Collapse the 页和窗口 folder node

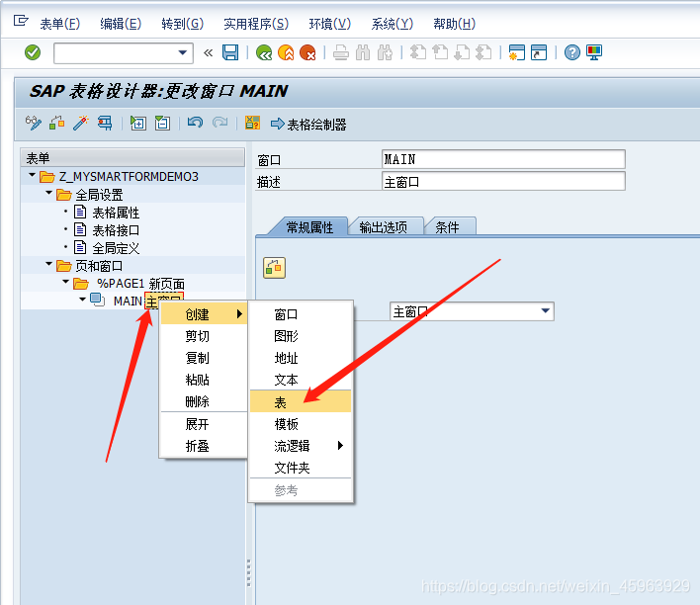tap(49, 264)
